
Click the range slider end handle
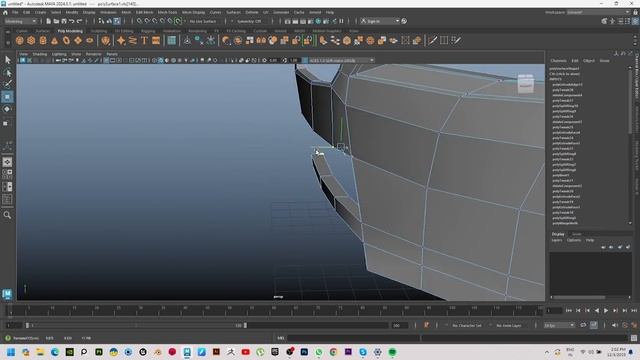(245, 325)
